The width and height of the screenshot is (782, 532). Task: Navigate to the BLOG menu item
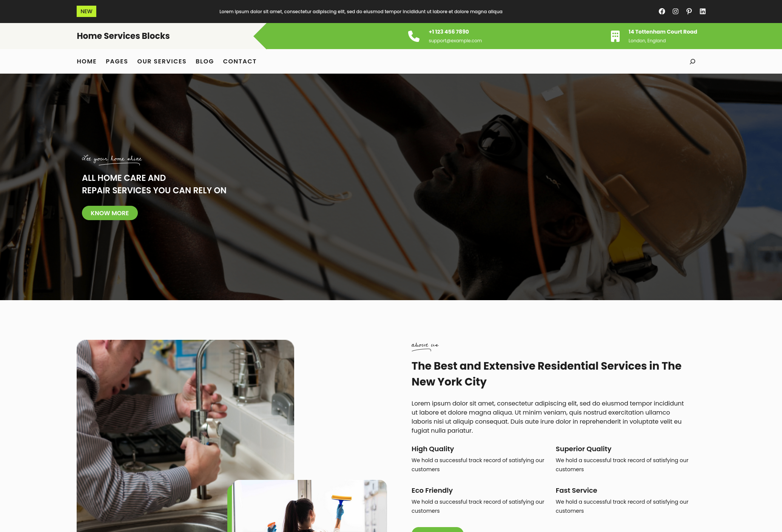[x=205, y=62]
